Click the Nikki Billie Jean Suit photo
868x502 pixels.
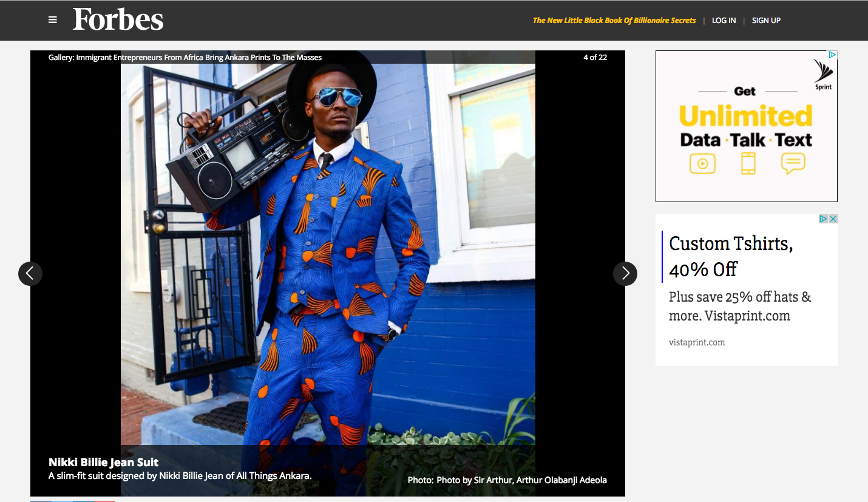tap(328, 273)
